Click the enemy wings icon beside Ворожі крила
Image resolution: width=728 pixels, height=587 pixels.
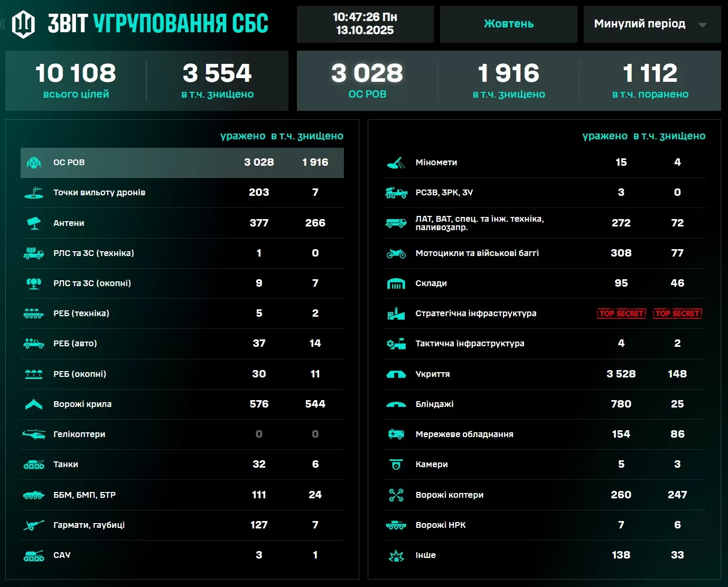(x=34, y=404)
